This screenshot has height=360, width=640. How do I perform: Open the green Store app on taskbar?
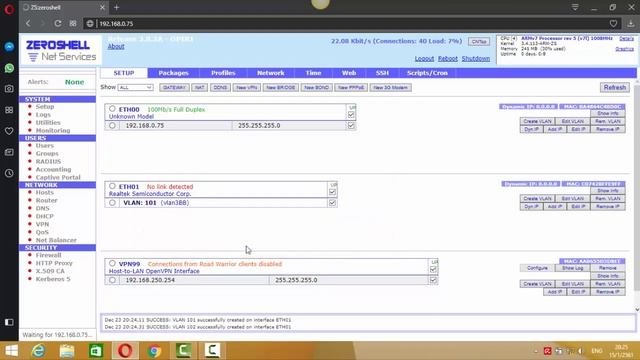(96, 351)
